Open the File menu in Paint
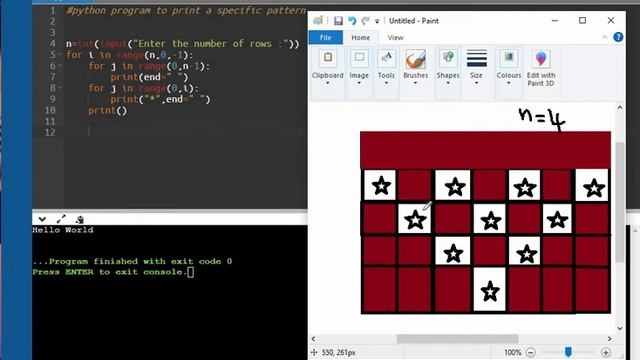 pyautogui.click(x=325, y=38)
